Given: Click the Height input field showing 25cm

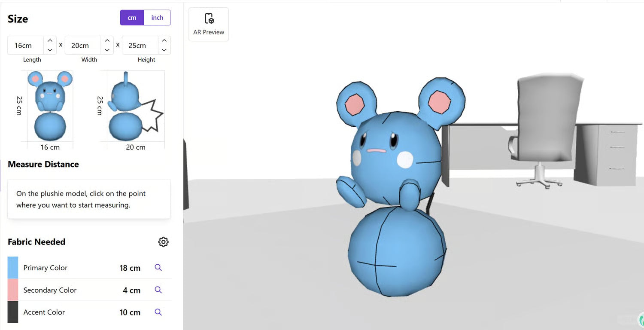Looking at the screenshot, I should [x=140, y=46].
